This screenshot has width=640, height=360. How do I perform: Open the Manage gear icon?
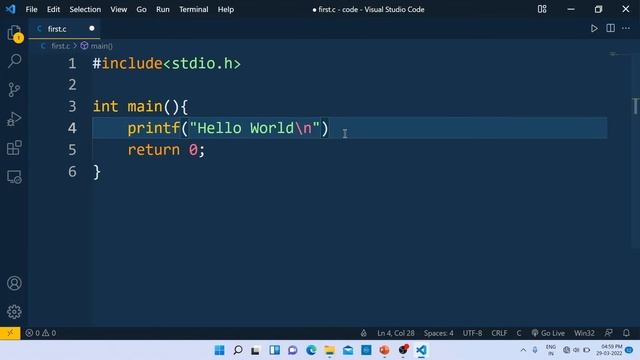(x=14, y=312)
